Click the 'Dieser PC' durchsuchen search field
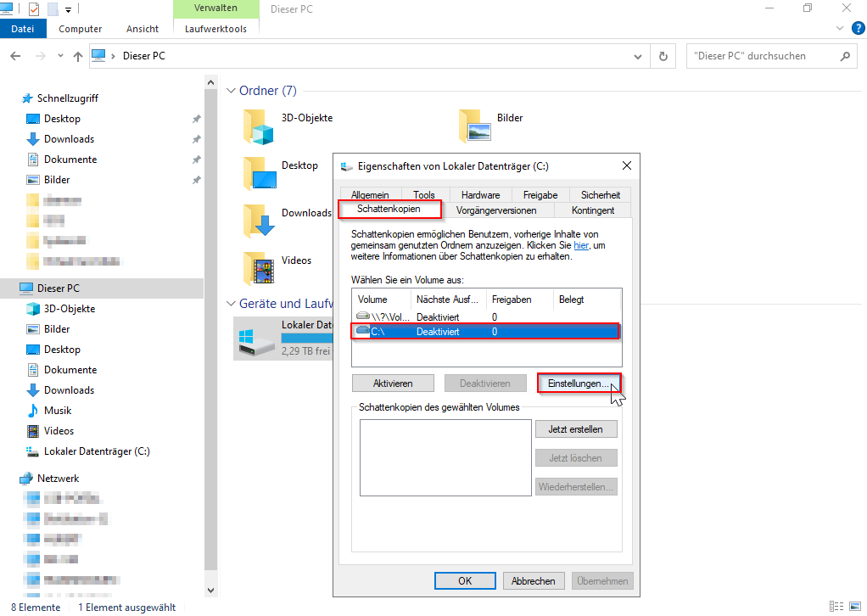The image size is (867, 616). click(759, 56)
